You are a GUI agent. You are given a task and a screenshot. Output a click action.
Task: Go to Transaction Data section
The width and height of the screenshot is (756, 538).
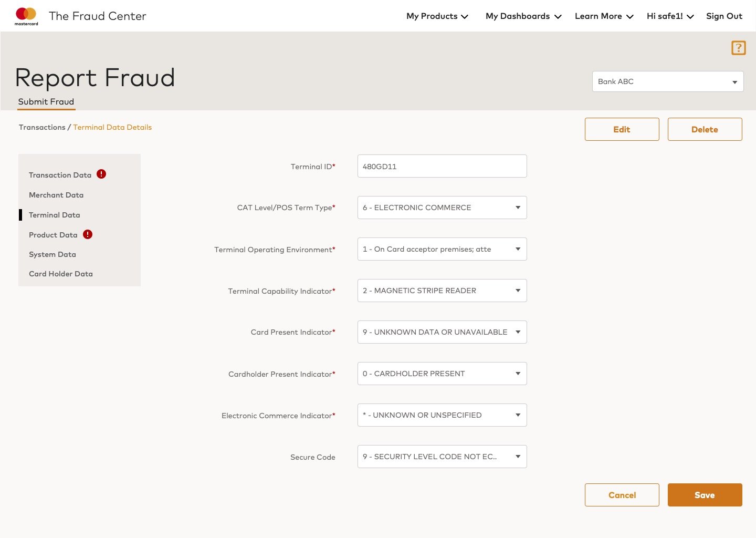pos(60,175)
